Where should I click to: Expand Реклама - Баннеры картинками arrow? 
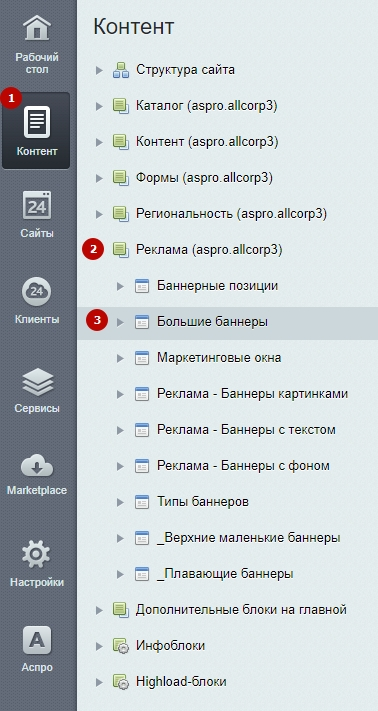(120, 394)
